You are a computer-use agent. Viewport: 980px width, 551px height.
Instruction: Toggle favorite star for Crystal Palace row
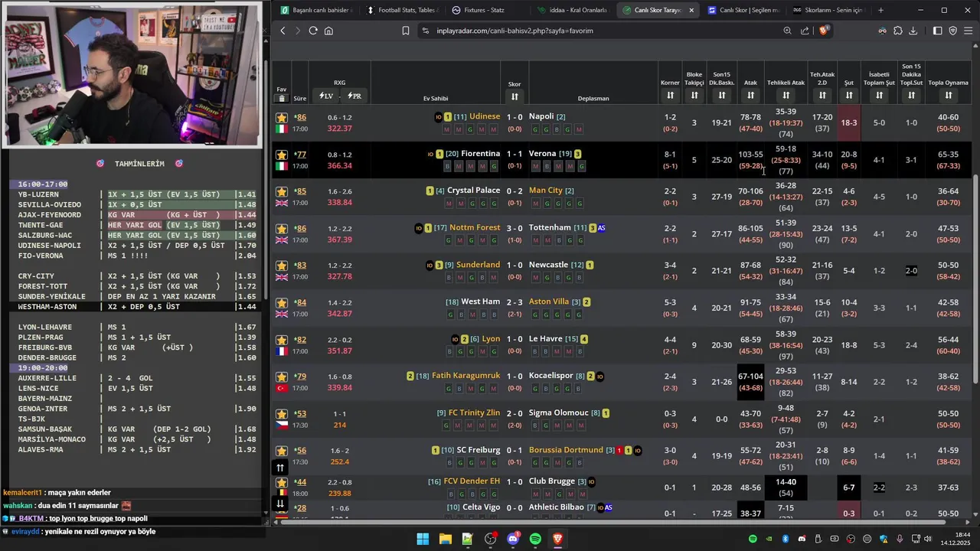tap(282, 191)
